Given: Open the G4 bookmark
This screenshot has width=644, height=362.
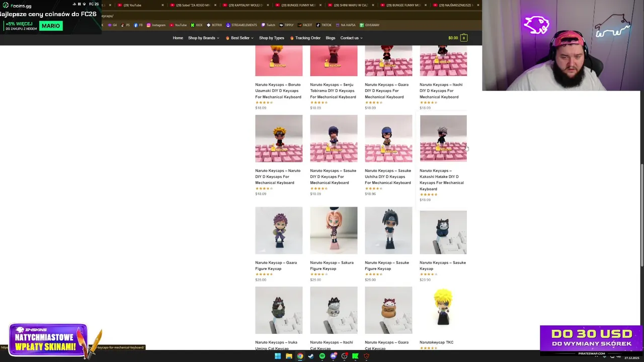Looking at the screenshot, I should click(112, 25).
